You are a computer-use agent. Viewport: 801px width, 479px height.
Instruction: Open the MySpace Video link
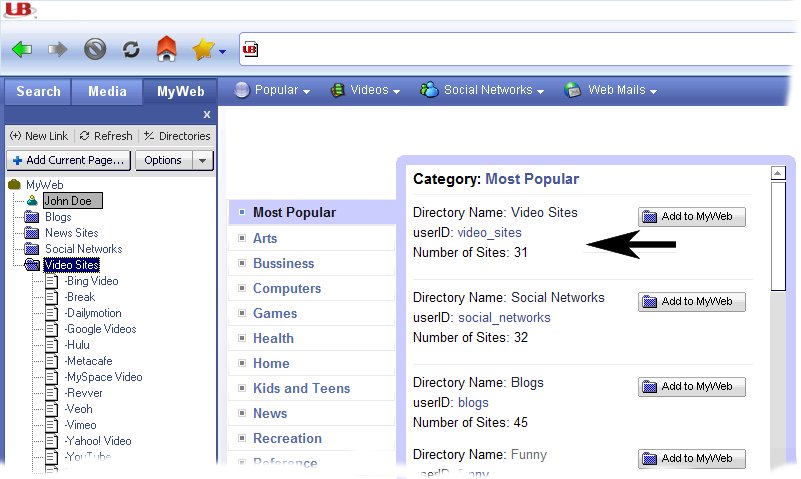104,377
